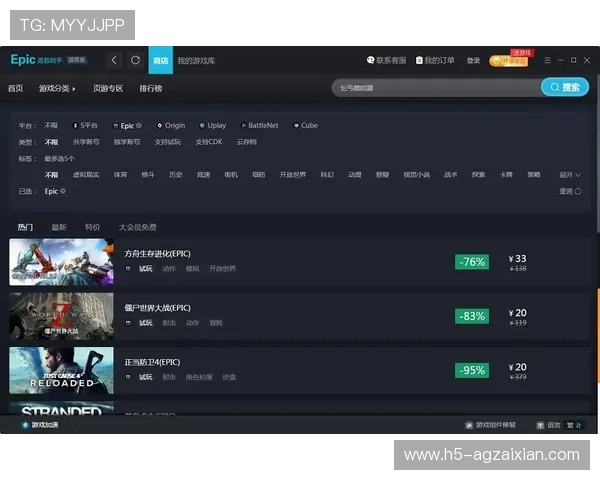
Task: Filter type by 云存档
Action: point(247,142)
